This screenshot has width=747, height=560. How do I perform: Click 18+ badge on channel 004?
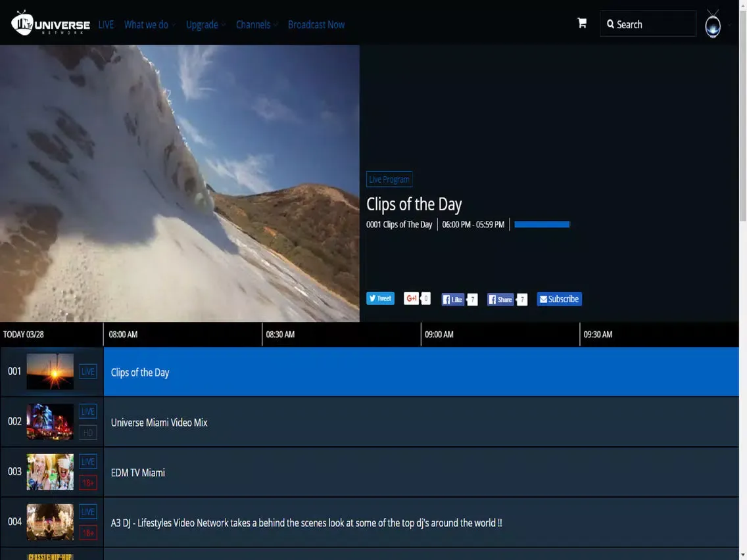tap(87, 533)
